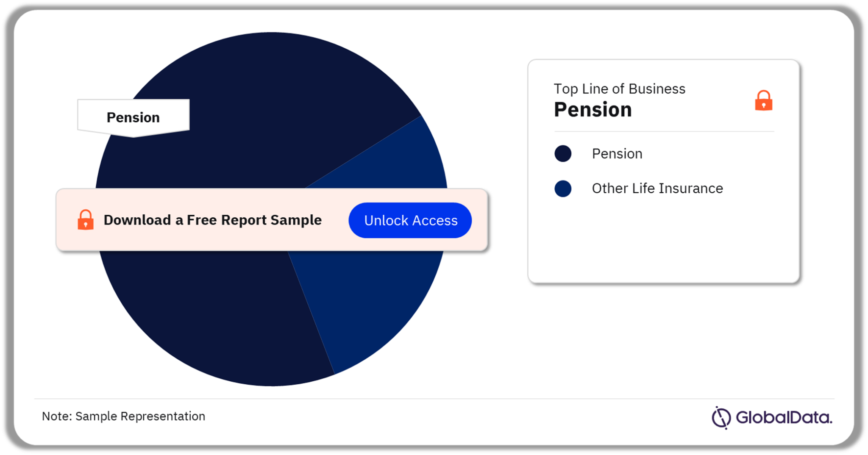Click the orange lock icon beside Download text
Viewport: 868px width, 455px height.
pos(86,219)
